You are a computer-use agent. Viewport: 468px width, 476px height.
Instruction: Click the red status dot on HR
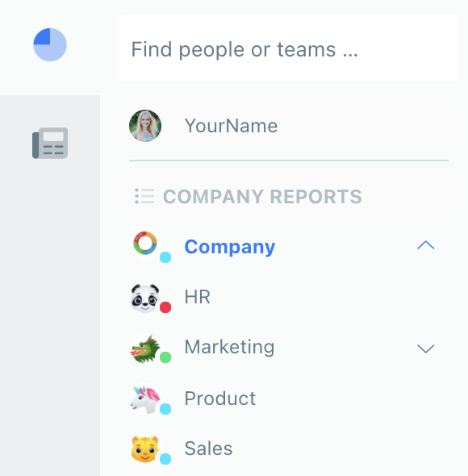(x=165, y=307)
